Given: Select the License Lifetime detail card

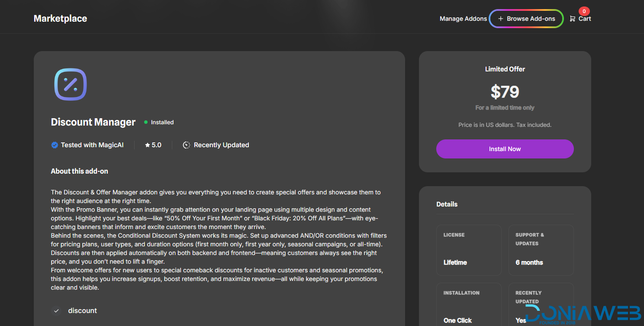Looking at the screenshot, I should [x=469, y=250].
